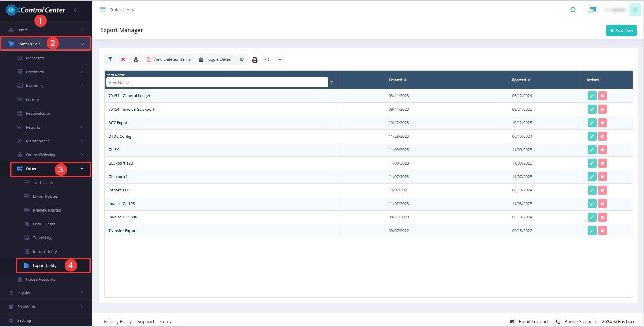Click the Item Name filter input field
Viewport: 644px width, 327px height.
point(217,83)
